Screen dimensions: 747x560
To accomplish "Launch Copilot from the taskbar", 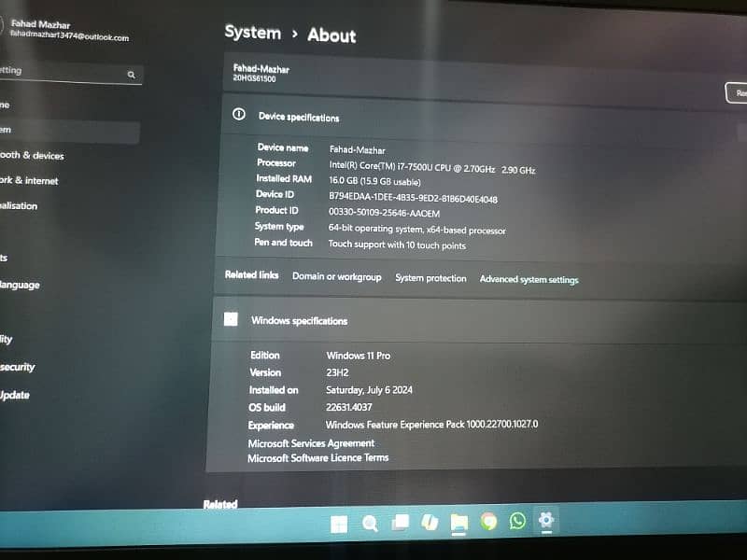I will pyautogui.click(x=430, y=523).
